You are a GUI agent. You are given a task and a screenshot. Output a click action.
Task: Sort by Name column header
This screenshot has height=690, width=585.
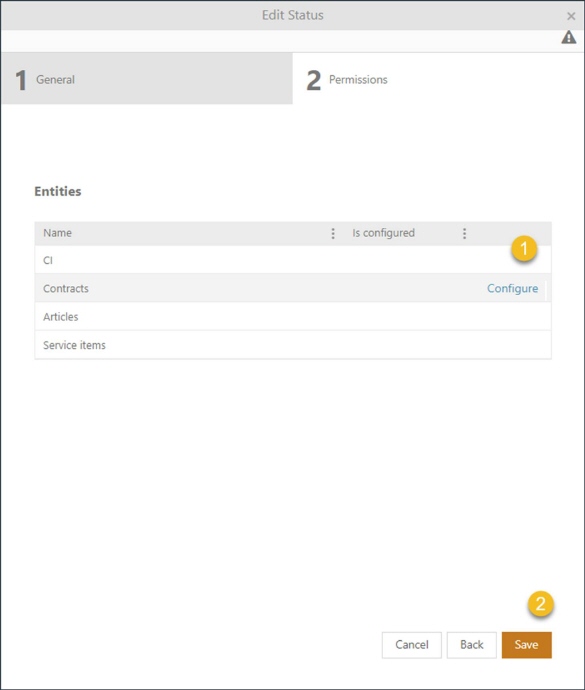(57, 233)
